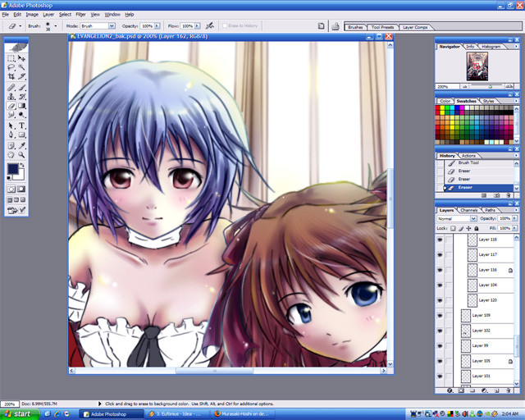Viewport: 525px width, 420px height.
Task: Select the History Brush tool
Action: (x=22, y=97)
